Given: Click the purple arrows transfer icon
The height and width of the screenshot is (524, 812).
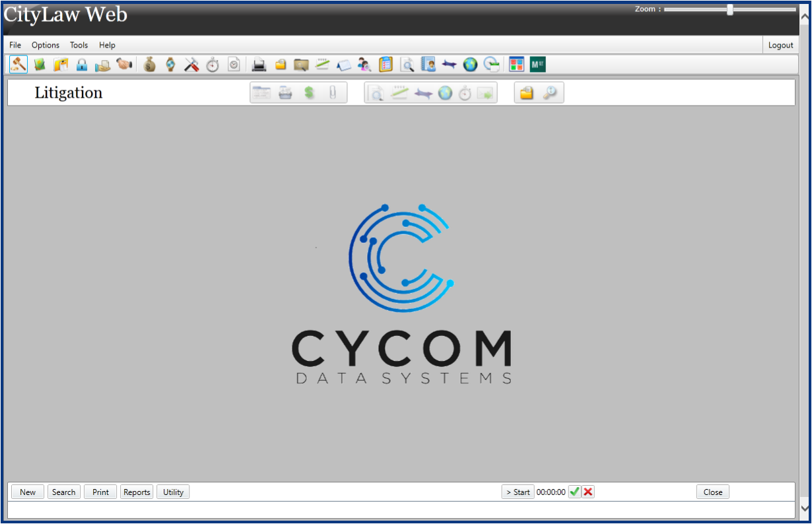Looking at the screenshot, I should coord(451,64).
